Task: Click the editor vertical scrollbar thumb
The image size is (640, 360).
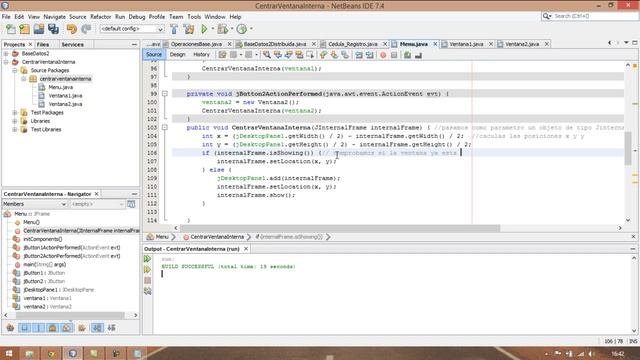Action: click(x=628, y=148)
